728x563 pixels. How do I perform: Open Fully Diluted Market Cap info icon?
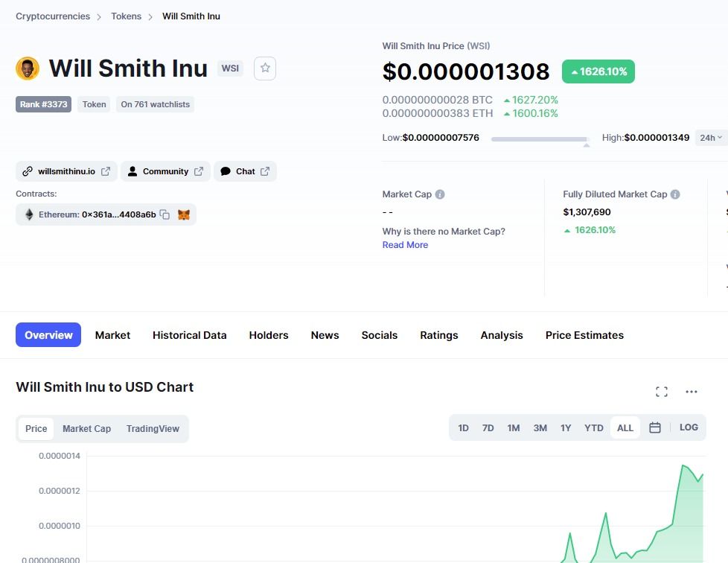675,194
